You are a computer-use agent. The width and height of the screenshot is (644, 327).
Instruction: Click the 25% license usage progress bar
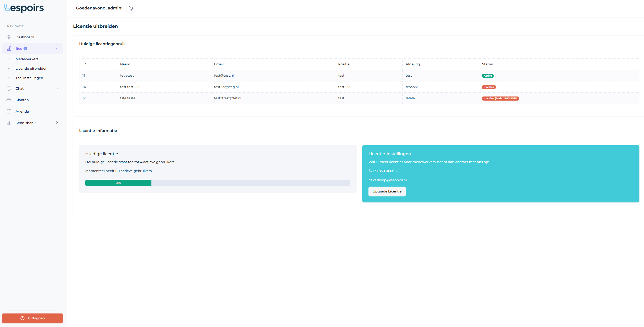click(118, 183)
